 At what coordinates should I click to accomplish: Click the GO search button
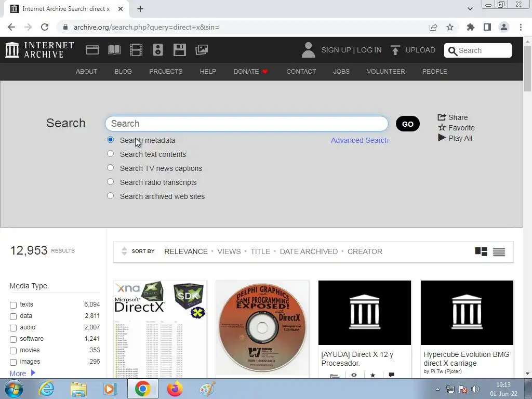click(407, 124)
